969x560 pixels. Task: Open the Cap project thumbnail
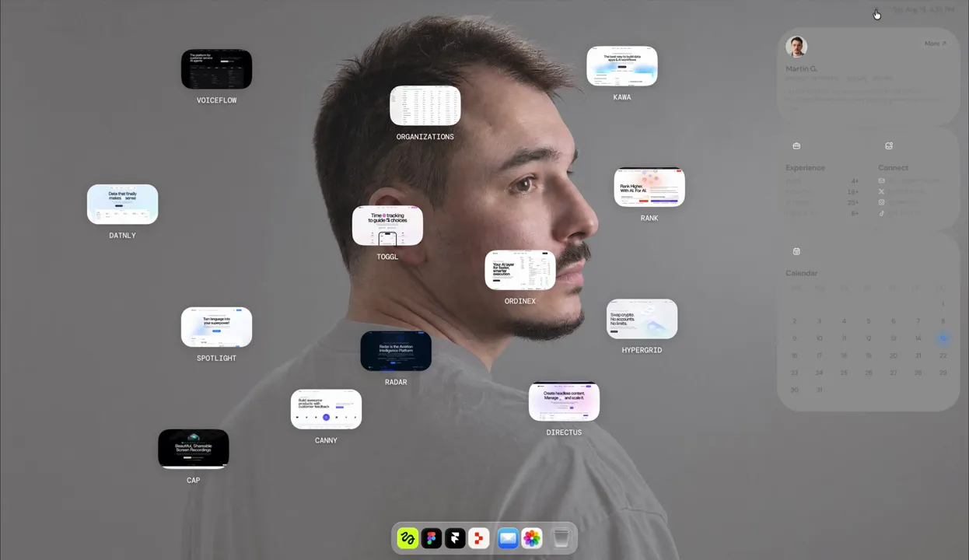point(193,449)
